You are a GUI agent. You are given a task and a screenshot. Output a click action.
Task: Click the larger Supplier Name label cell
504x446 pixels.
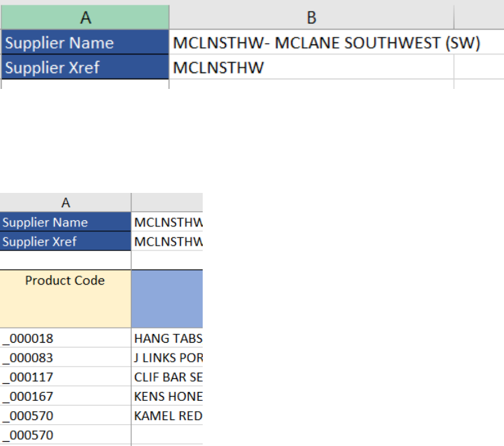click(86, 43)
